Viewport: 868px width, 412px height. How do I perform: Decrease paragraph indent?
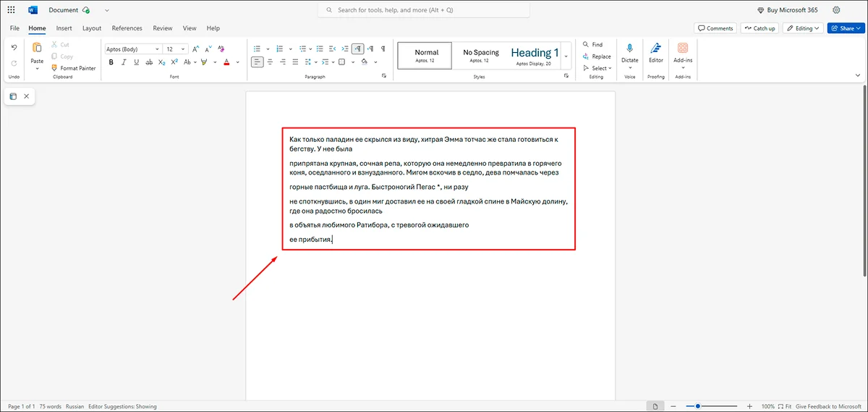click(x=332, y=49)
